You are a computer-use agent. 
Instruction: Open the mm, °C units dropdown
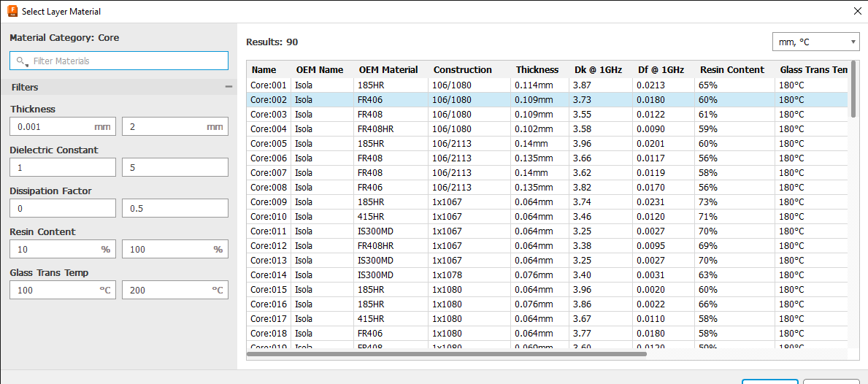815,42
